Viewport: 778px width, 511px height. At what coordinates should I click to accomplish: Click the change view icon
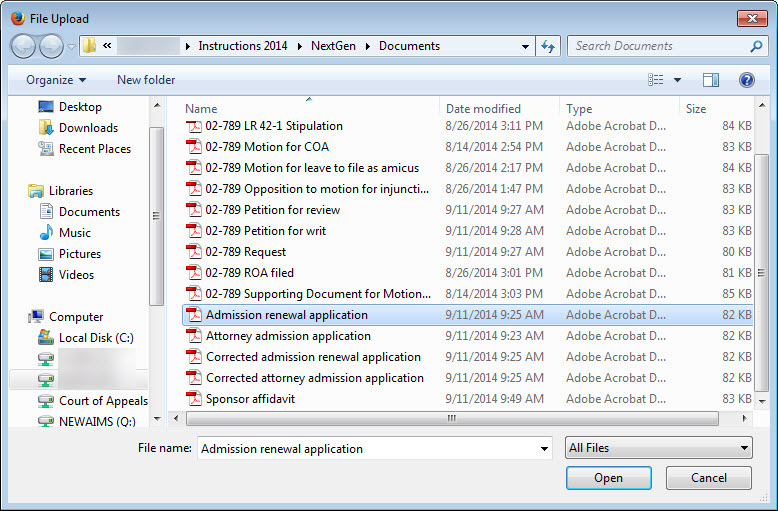pyautogui.click(x=656, y=80)
